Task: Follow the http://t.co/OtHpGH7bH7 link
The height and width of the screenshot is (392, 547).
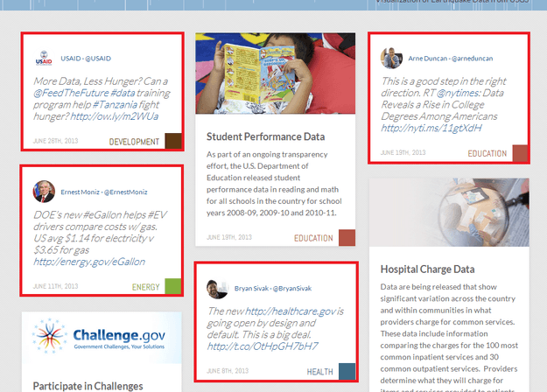Action: (x=263, y=346)
